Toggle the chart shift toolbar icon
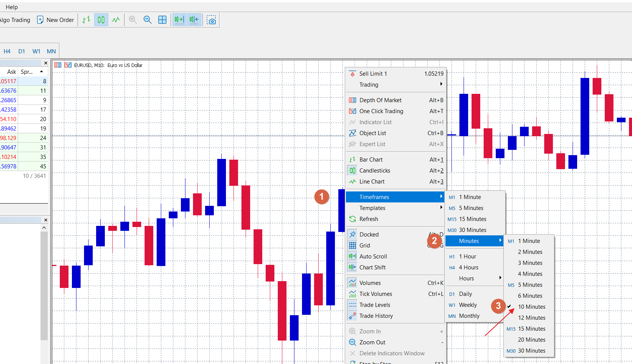This screenshot has width=632, height=364. 194,20
